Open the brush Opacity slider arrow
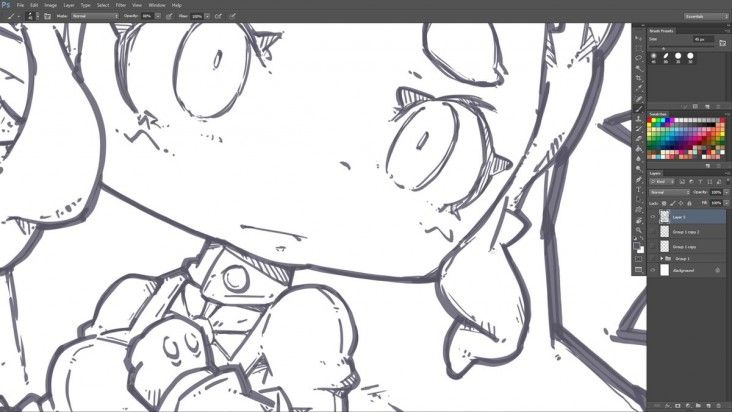 [x=158, y=16]
